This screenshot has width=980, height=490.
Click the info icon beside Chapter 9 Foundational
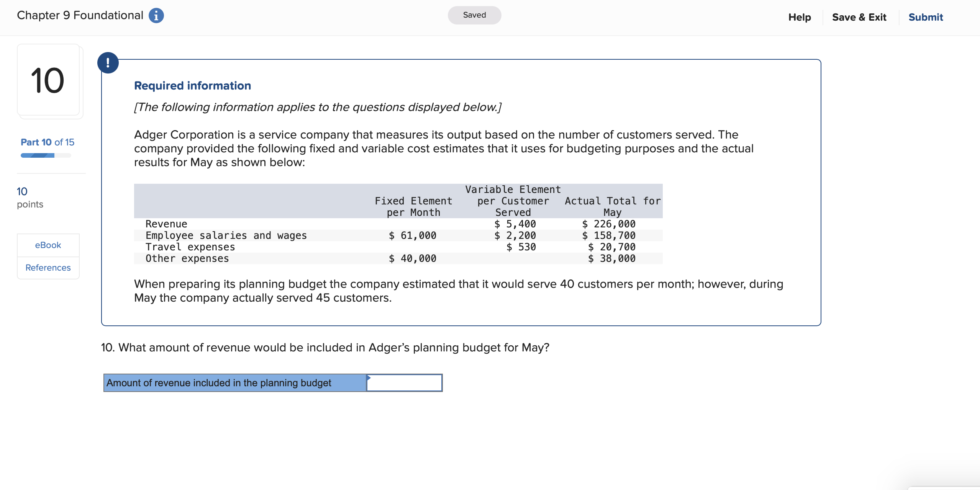(x=157, y=15)
